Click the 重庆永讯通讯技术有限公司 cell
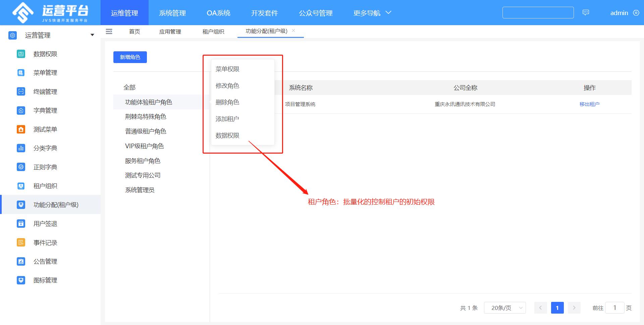 pyautogui.click(x=465, y=104)
